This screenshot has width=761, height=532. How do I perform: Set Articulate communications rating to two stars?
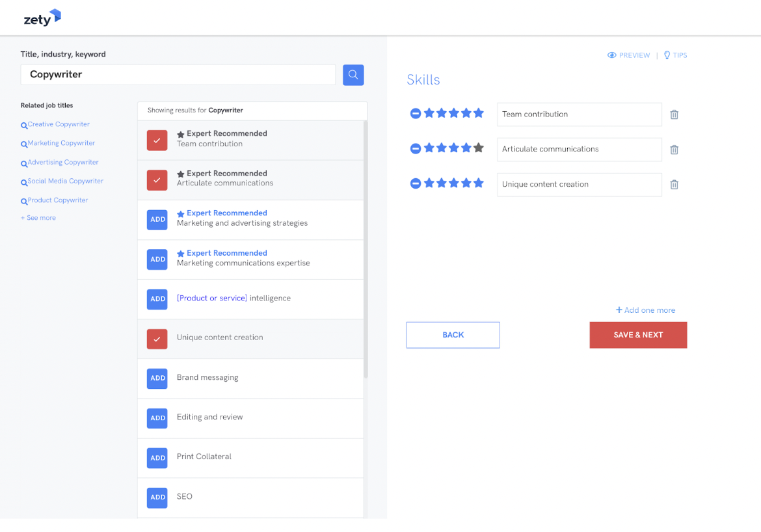(x=442, y=148)
